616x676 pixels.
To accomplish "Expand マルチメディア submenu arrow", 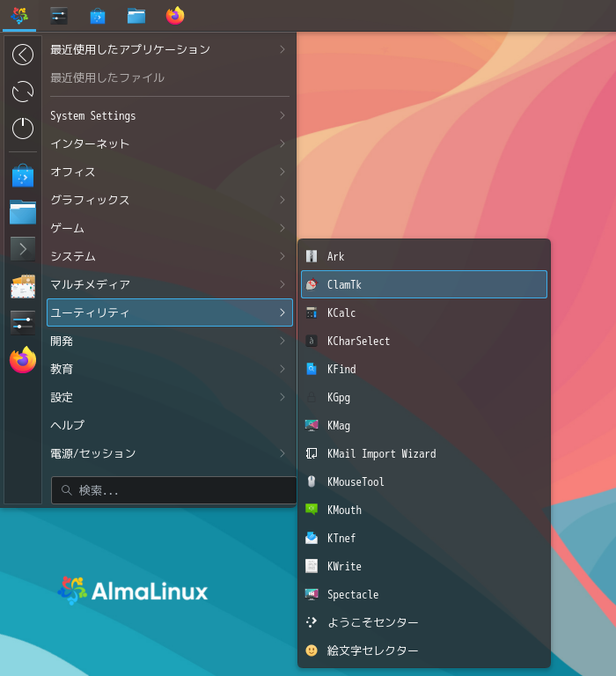I will 282,284.
